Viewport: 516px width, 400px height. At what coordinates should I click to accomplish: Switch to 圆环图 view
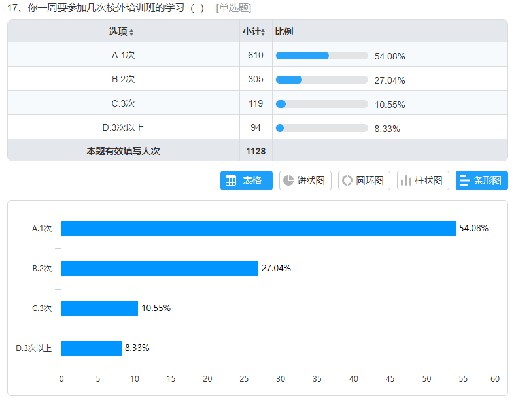pos(364,180)
